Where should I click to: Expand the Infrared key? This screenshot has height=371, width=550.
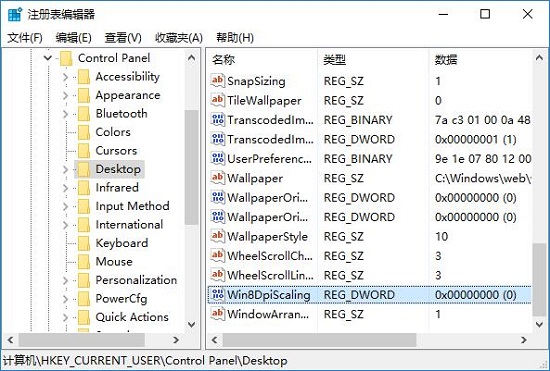[x=66, y=188]
